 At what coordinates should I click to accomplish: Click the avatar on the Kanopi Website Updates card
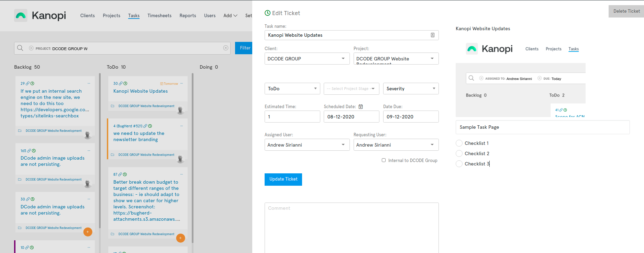coord(180,110)
